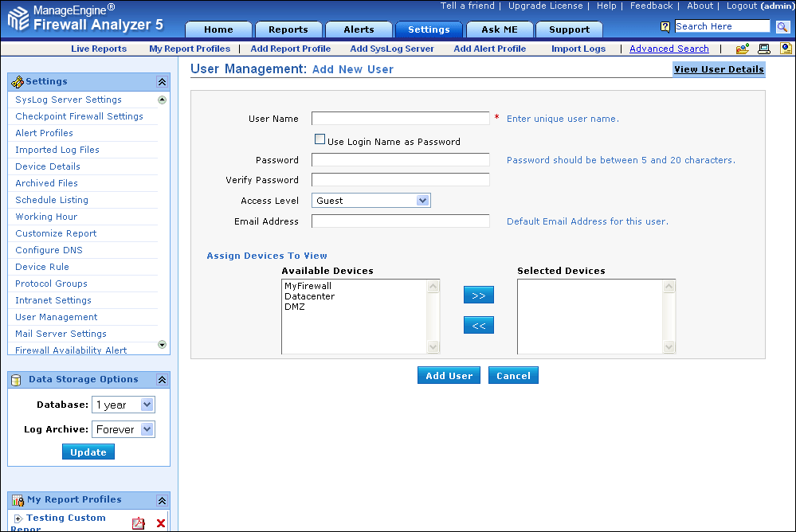Viewport: 796px width, 532px height.
Task: Switch to the Support tab
Action: pos(569,29)
